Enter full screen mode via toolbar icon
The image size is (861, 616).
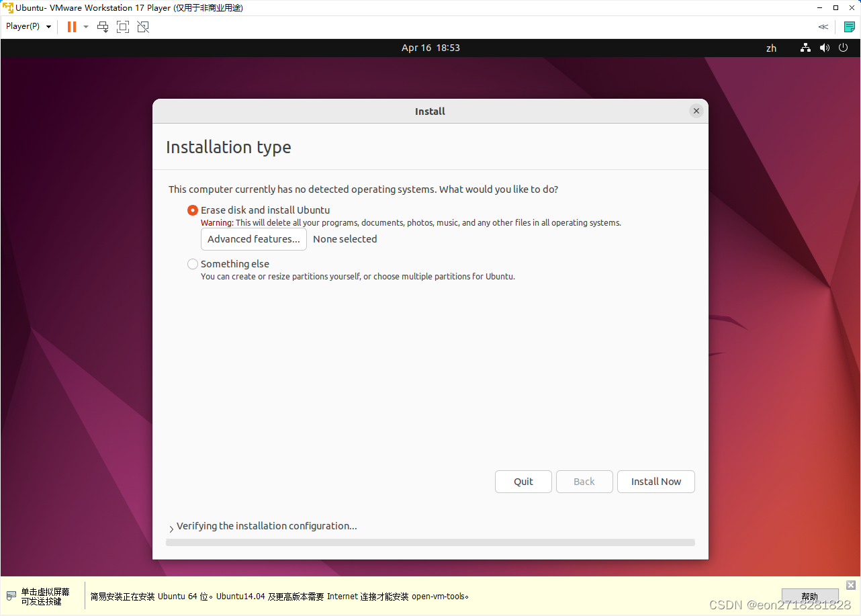[123, 27]
